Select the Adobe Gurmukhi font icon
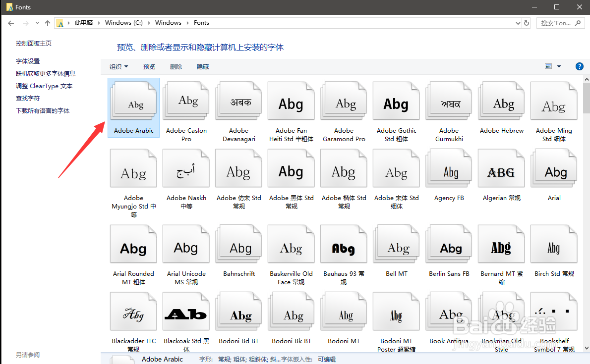 click(449, 101)
